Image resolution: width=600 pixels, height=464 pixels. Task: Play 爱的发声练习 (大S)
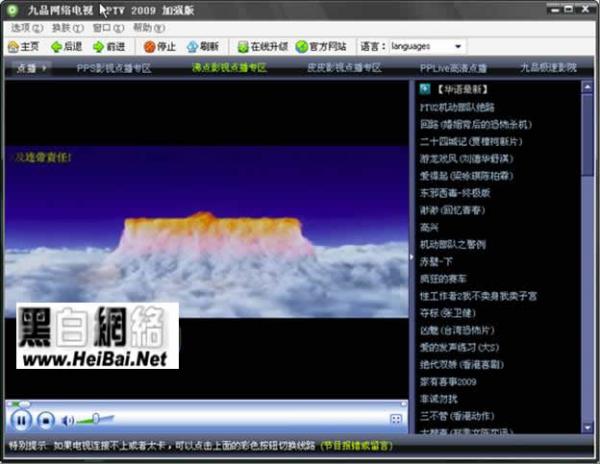tap(459, 348)
